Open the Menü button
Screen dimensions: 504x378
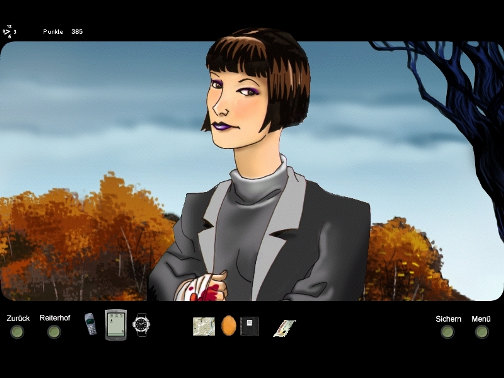click(481, 332)
